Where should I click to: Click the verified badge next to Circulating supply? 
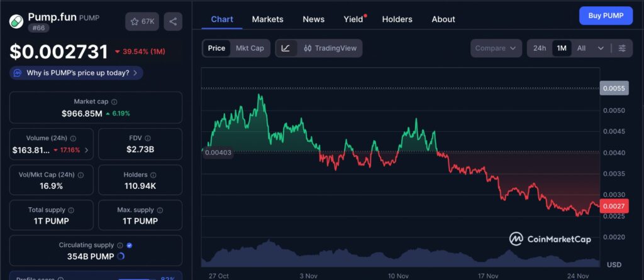(130, 245)
